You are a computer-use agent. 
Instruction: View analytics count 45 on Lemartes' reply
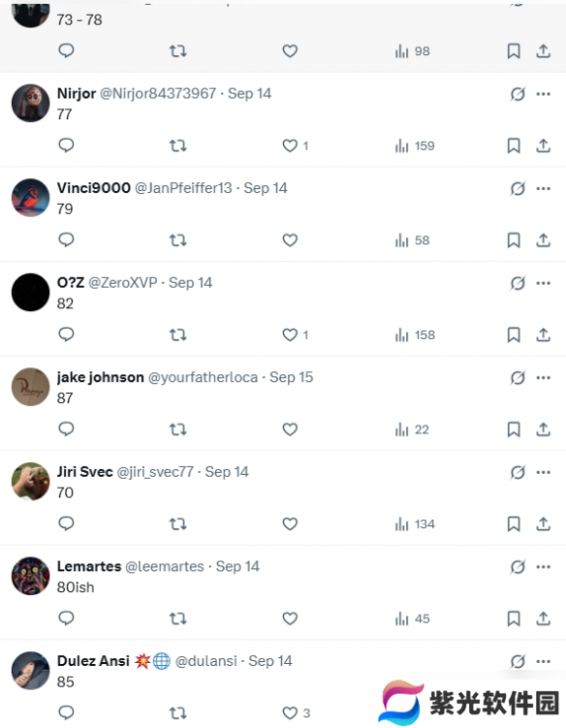pos(412,618)
